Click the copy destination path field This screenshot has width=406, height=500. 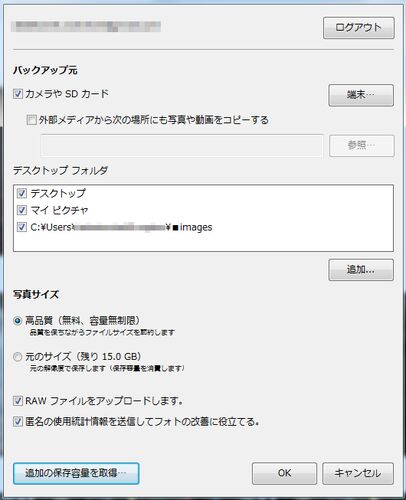[182, 146]
